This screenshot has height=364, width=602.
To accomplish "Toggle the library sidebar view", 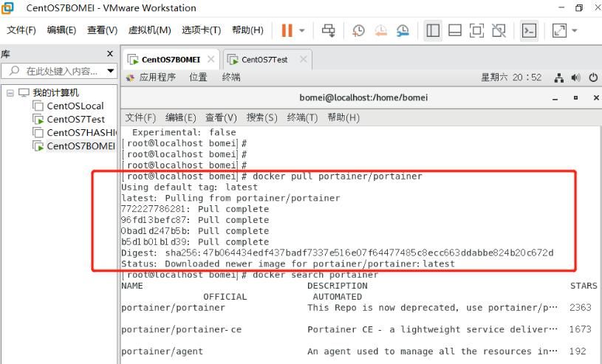I will pyautogui.click(x=433, y=30).
